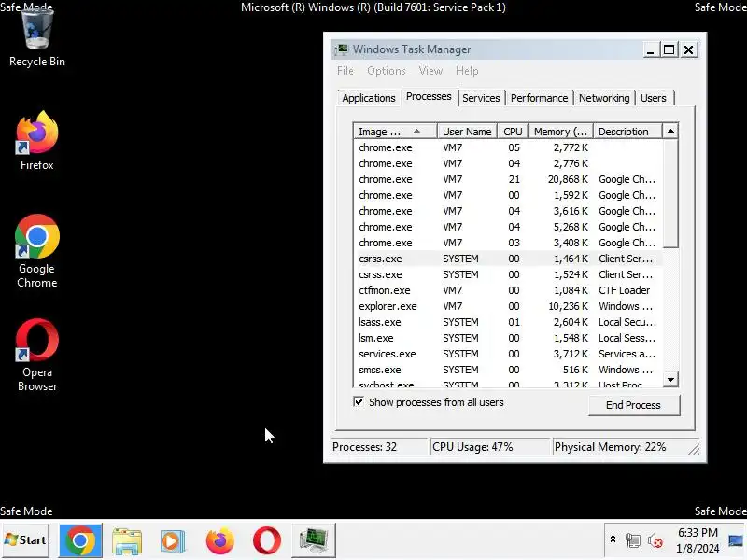
Task: Switch to the Users tab
Action: click(653, 98)
